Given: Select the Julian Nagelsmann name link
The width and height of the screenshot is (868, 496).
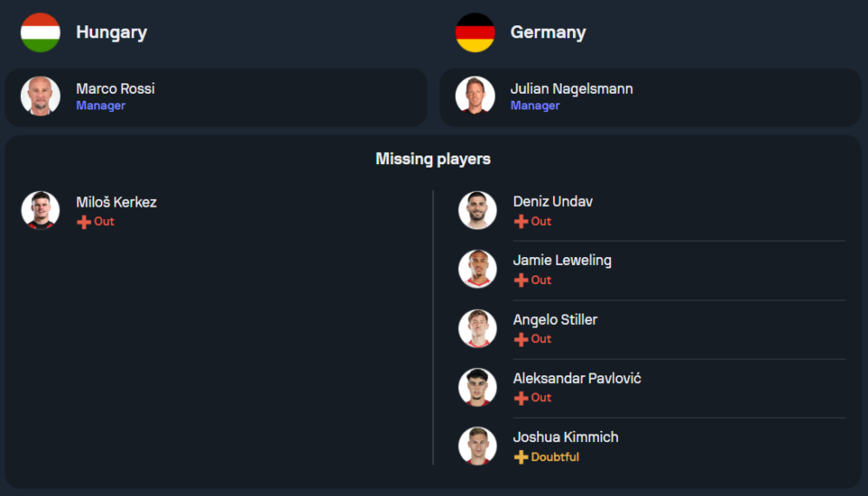Looking at the screenshot, I should 571,89.
